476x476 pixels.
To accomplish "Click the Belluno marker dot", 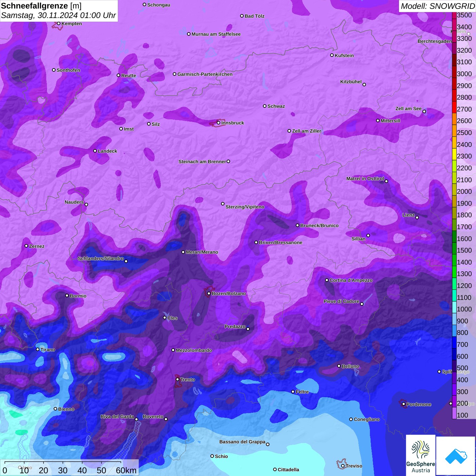I will 339,366.
